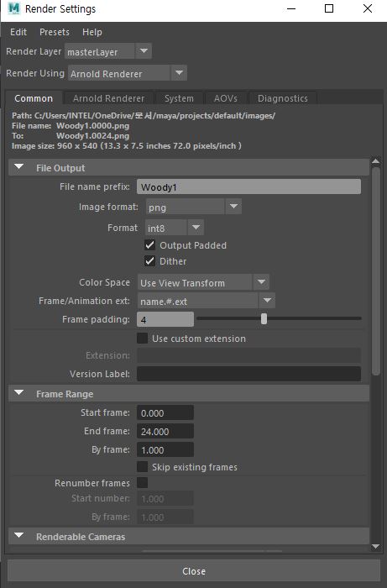This screenshot has width=387, height=588.
Task: Open the Image format png dropdown
Action: coord(194,207)
